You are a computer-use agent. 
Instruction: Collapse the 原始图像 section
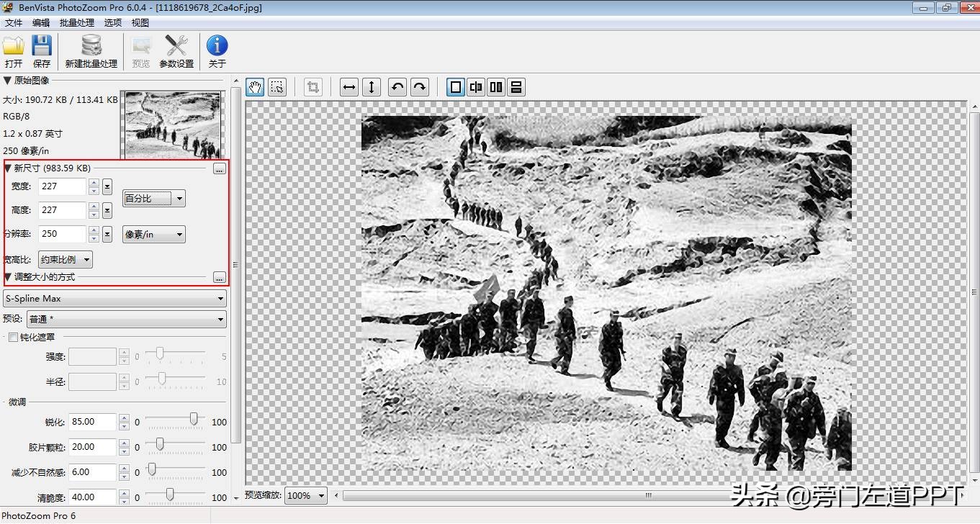click(7, 81)
